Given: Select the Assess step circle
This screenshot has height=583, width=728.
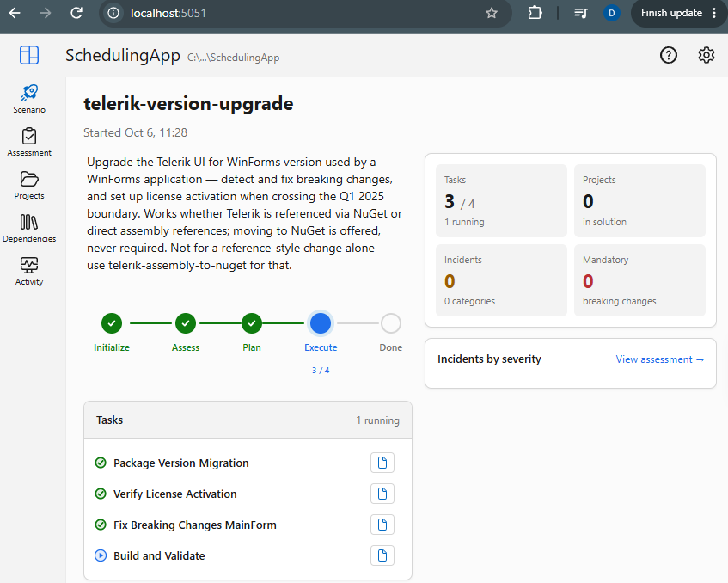Looking at the screenshot, I should (x=186, y=323).
